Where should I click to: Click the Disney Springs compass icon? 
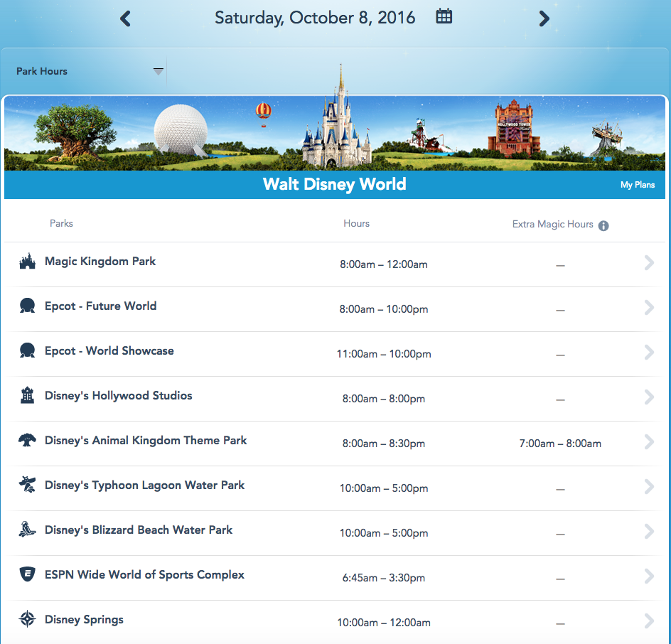(27, 620)
